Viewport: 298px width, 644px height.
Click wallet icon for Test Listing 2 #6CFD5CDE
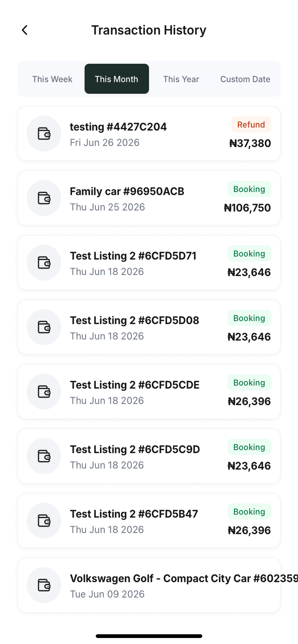[44, 392]
